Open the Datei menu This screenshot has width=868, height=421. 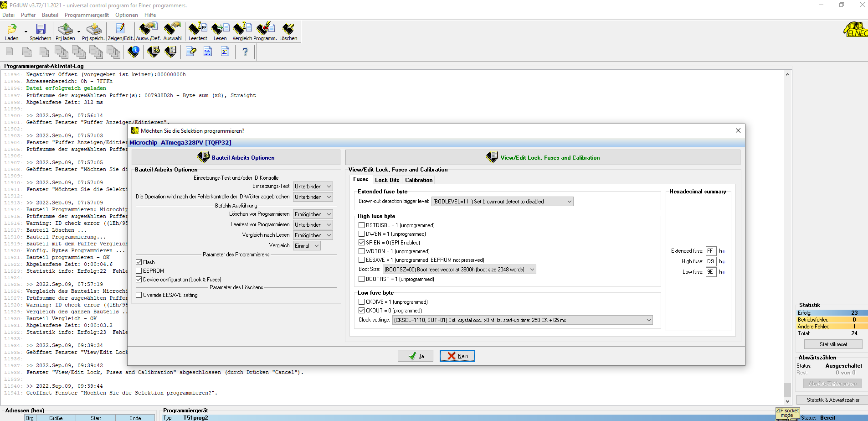pos(8,15)
